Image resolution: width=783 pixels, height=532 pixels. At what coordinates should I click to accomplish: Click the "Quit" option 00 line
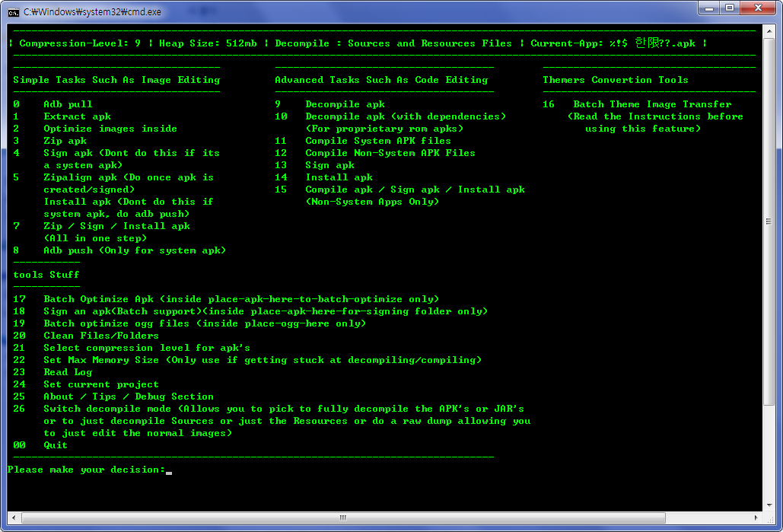point(56,445)
